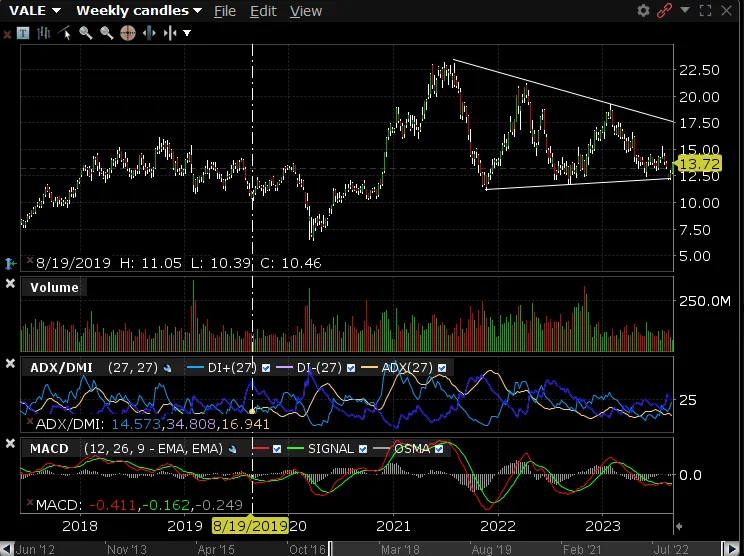744x556 pixels.
Task: Remove the MACD values readout
Action: [30, 502]
